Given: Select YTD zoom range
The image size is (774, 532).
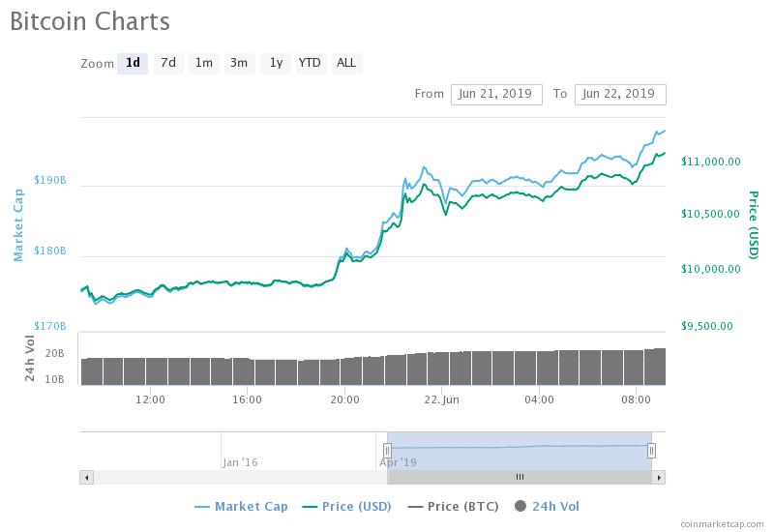Looking at the screenshot, I should 310,63.
